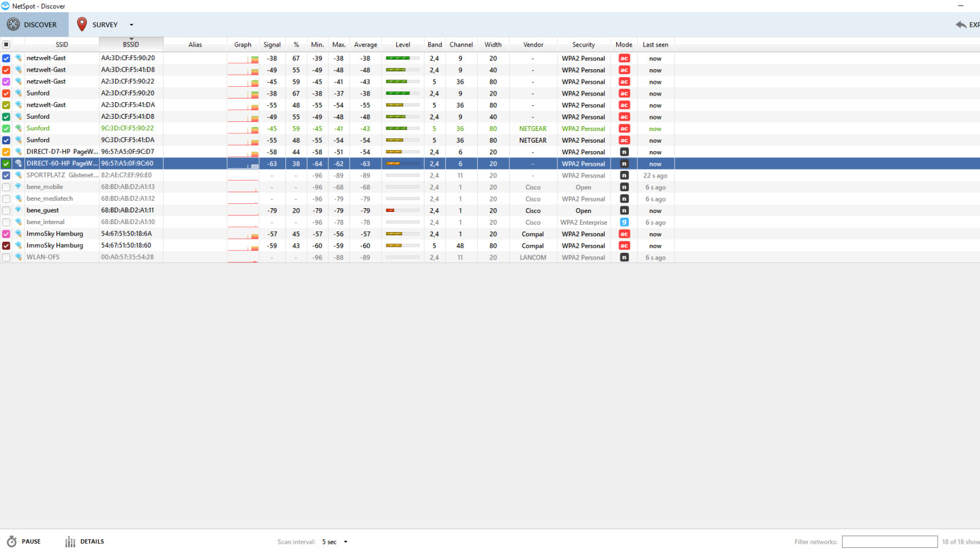
Task: Click the signal level bar for bene_guest
Action: coord(402,211)
